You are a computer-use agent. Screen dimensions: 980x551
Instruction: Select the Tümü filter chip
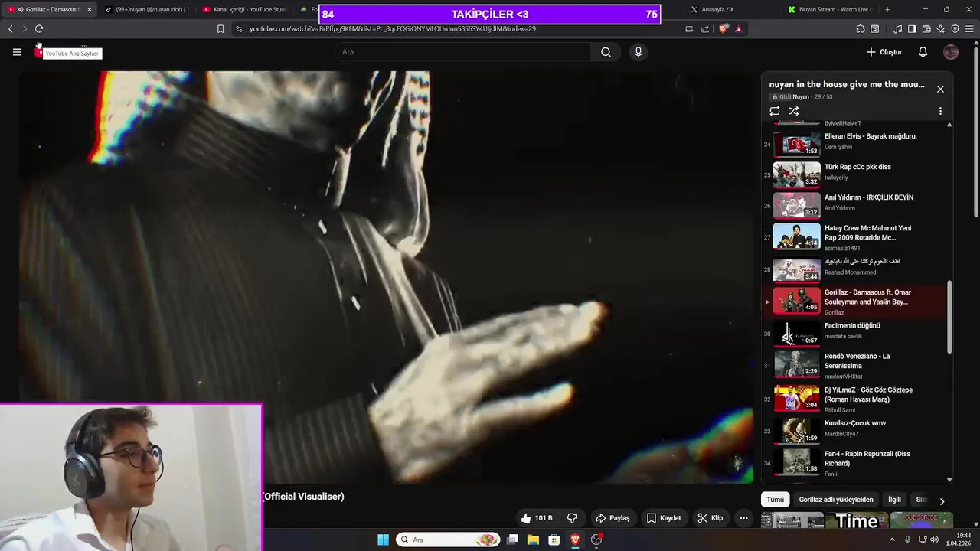point(776,500)
